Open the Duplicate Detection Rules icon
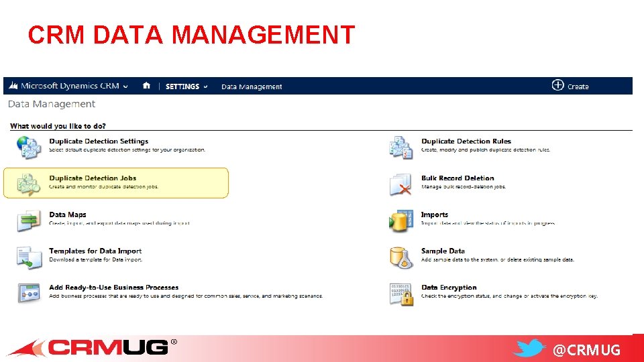 point(400,147)
